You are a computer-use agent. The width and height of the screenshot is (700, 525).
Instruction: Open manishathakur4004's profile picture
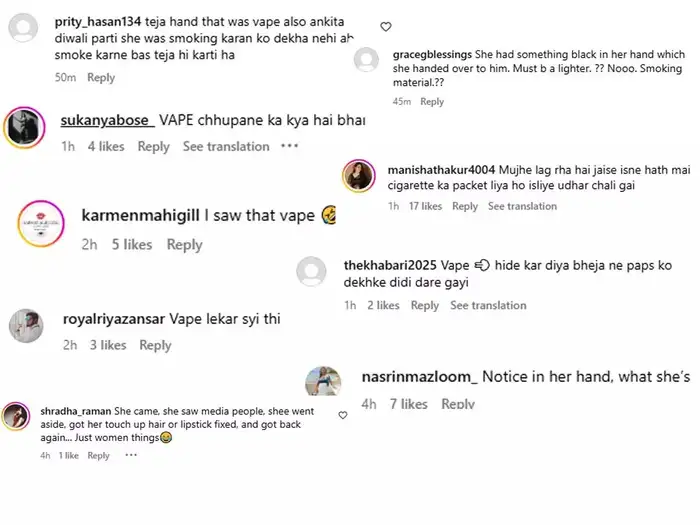pos(359,177)
